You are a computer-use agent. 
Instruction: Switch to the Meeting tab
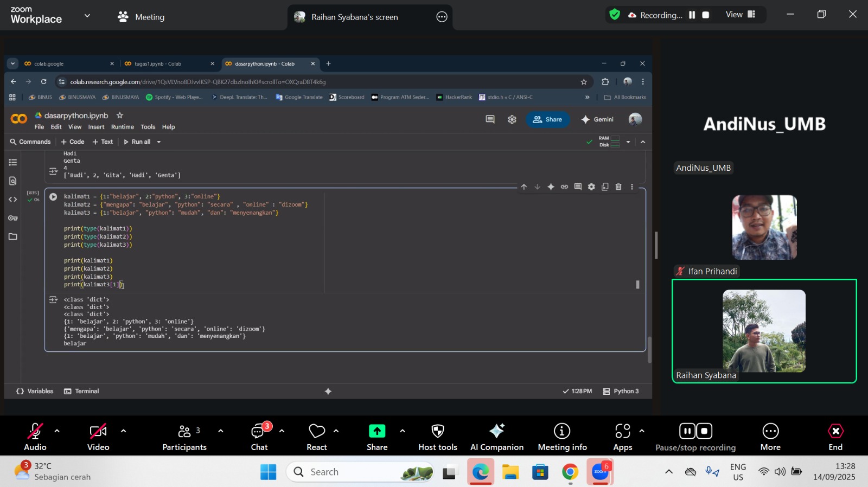point(142,17)
